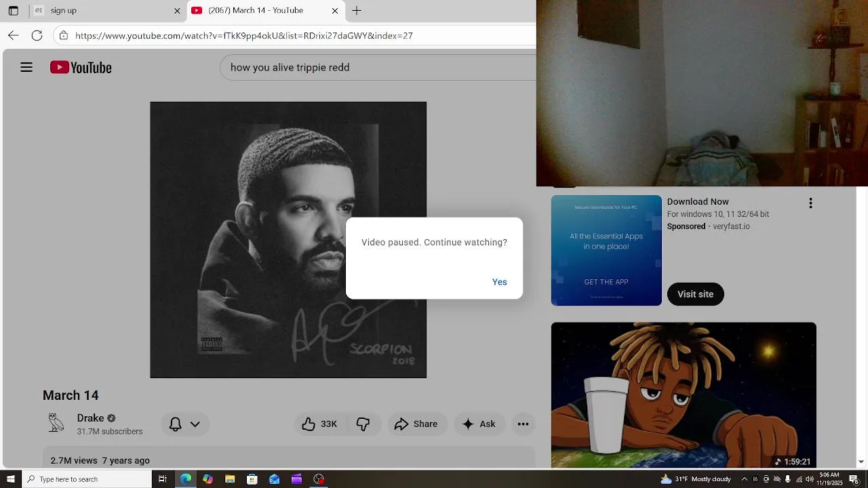Like the March 14 video
Image resolution: width=868 pixels, height=488 pixels.
pos(320,424)
